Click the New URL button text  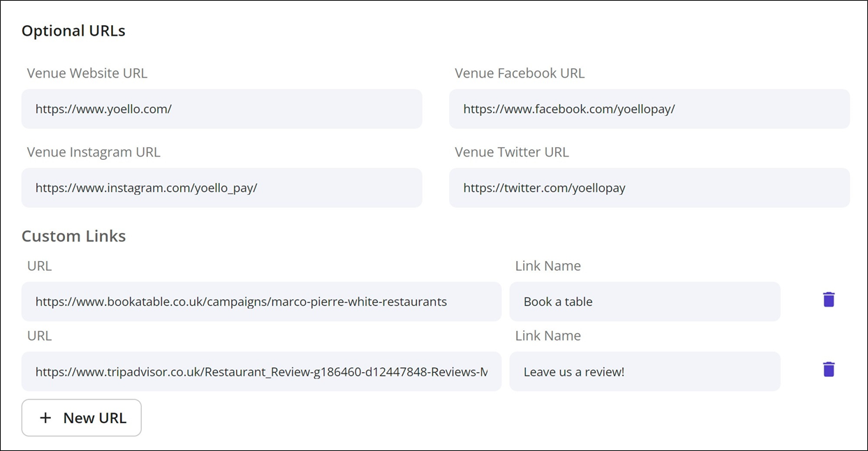[94, 418]
